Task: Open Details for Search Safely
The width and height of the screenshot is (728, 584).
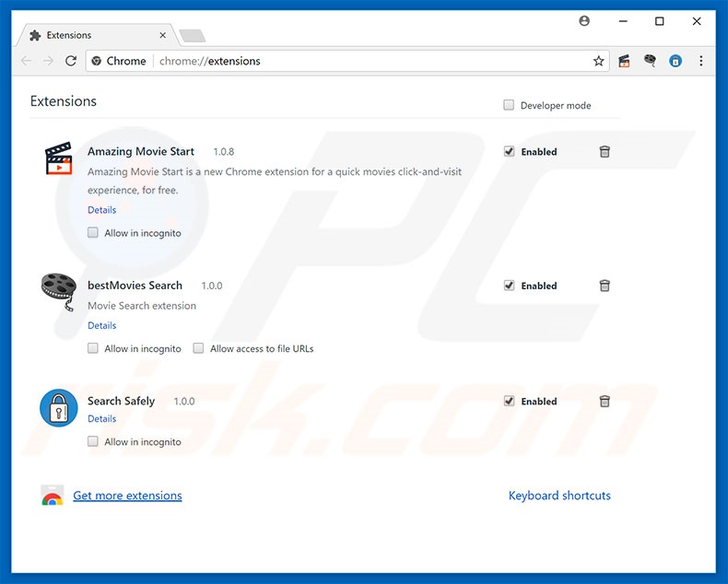Action: click(101, 419)
